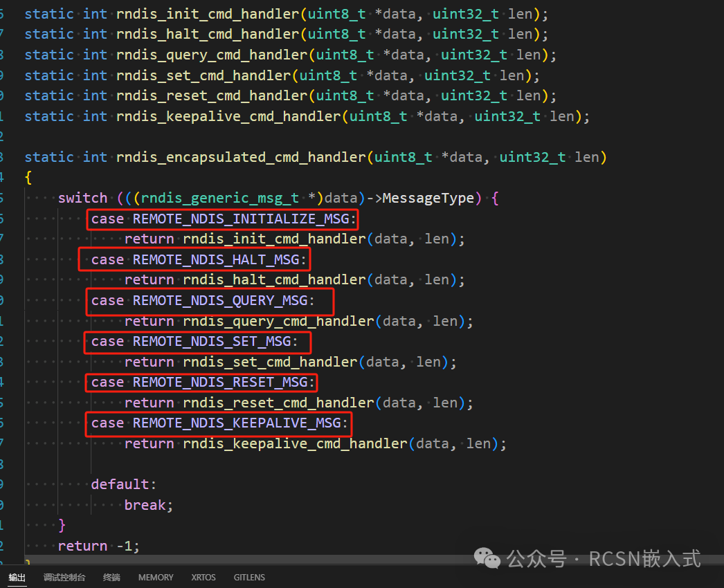Click the return -1 statement
Image resolution: width=724 pixels, height=588 pixels.
pyautogui.click(x=98, y=546)
